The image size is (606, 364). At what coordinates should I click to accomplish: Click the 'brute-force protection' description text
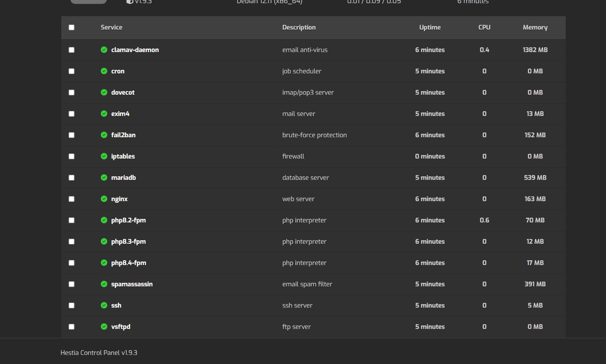314,135
